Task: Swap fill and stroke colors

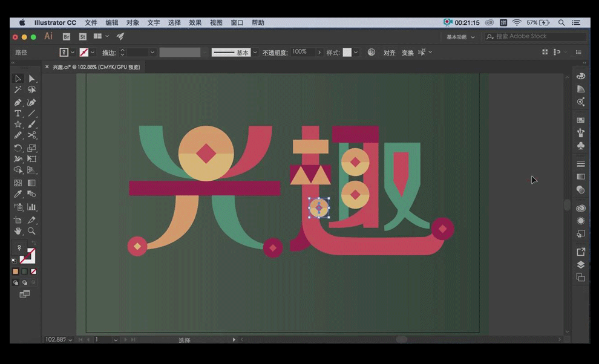Action: point(33,244)
